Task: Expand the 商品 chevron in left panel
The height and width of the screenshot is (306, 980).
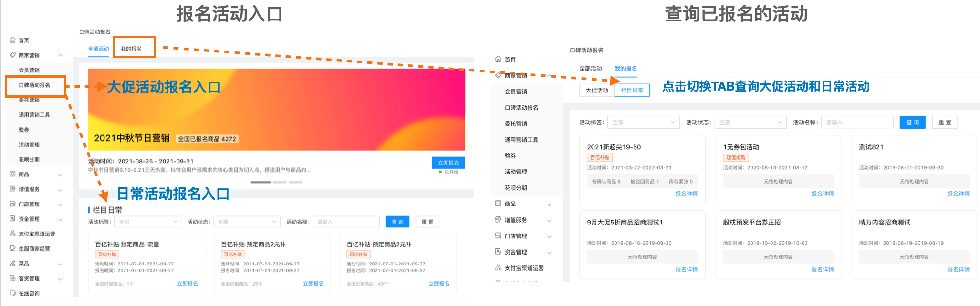Action: [x=60, y=175]
